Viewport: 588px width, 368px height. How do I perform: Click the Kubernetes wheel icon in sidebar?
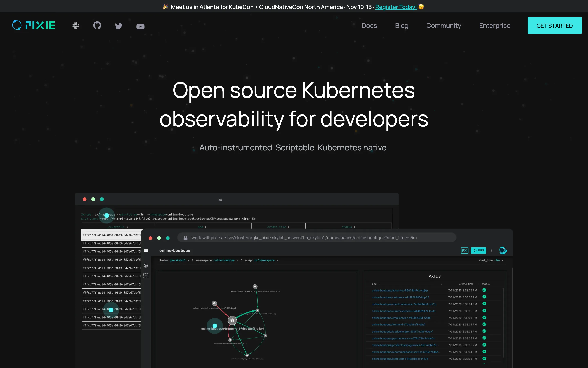point(146,266)
